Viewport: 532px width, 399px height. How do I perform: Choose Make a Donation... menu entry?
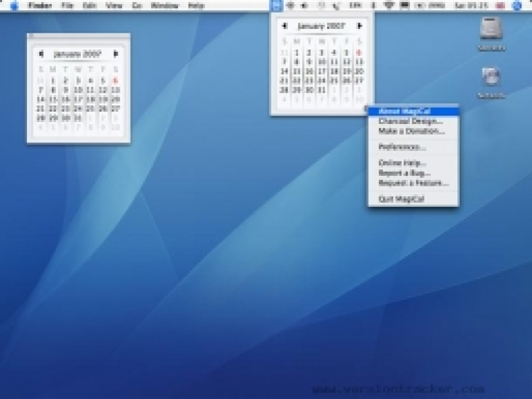point(414,131)
